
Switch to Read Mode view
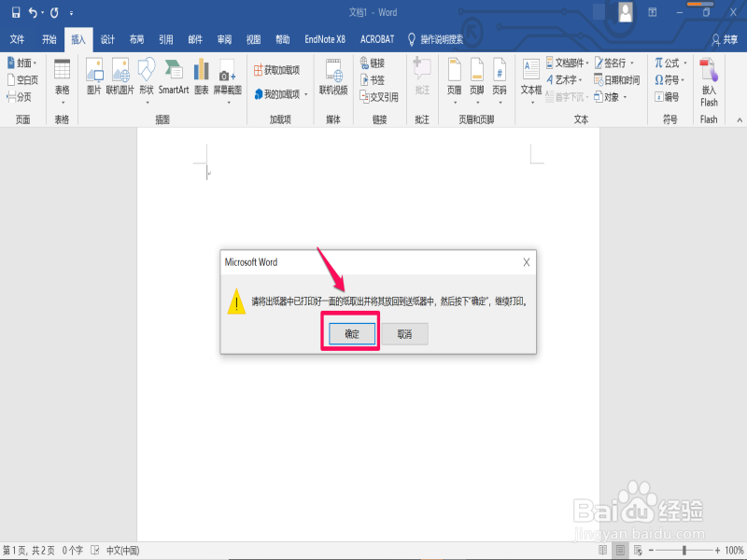click(x=602, y=551)
